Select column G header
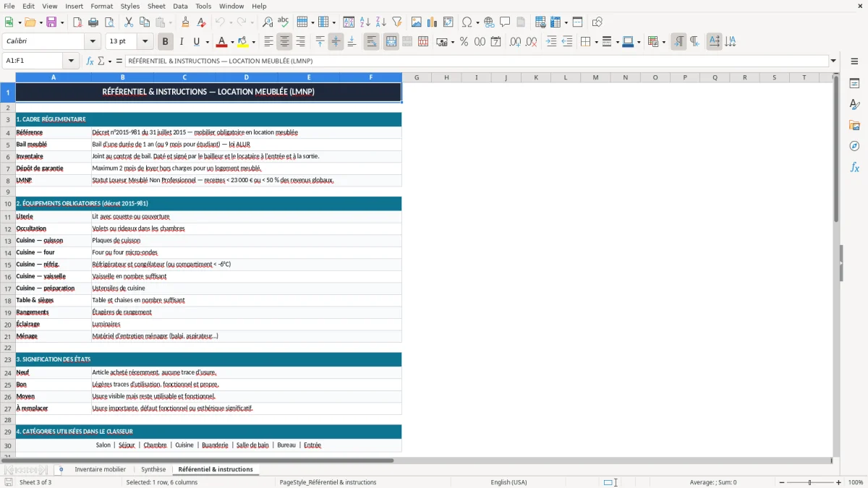The height and width of the screenshot is (488, 868). pos(417,77)
